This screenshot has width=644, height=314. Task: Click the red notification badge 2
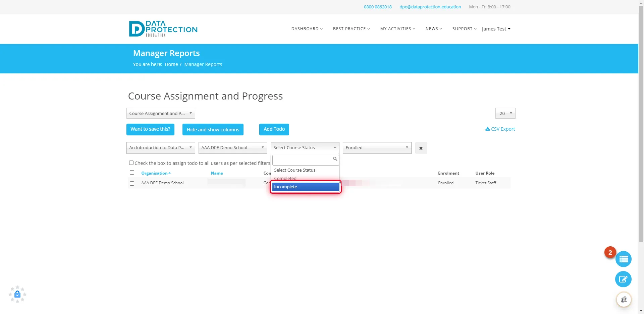pos(610,252)
